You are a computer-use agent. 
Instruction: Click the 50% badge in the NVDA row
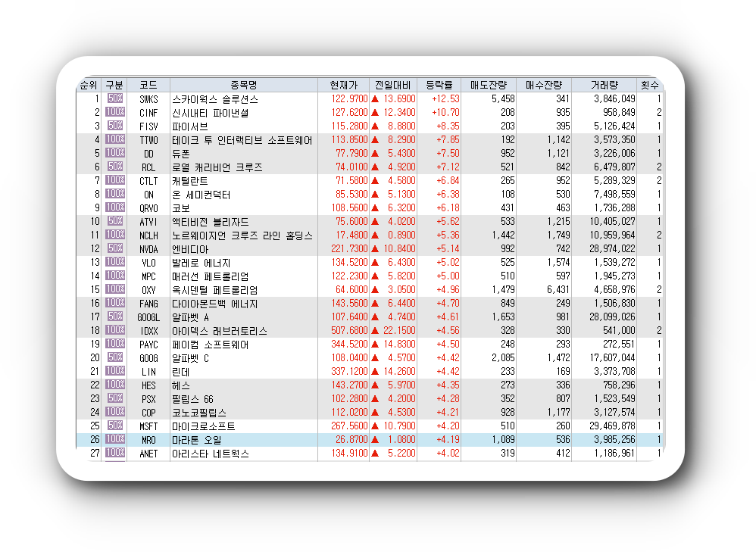115,248
